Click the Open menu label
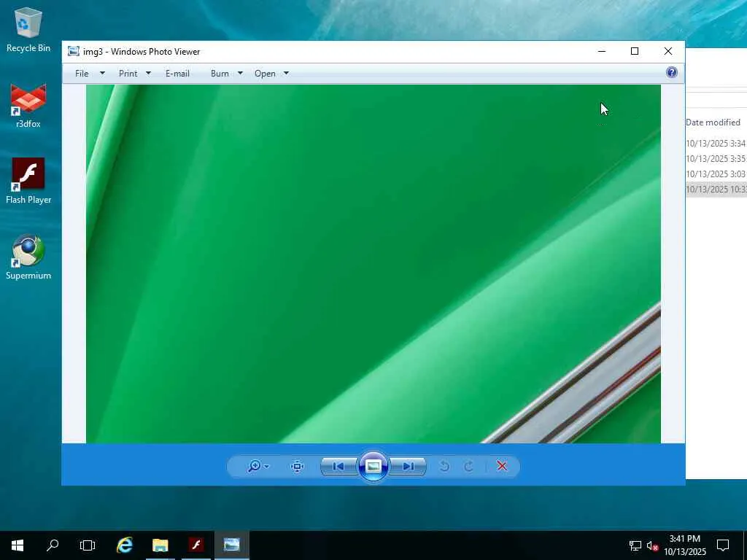747x560 pixels. [265, 74]
